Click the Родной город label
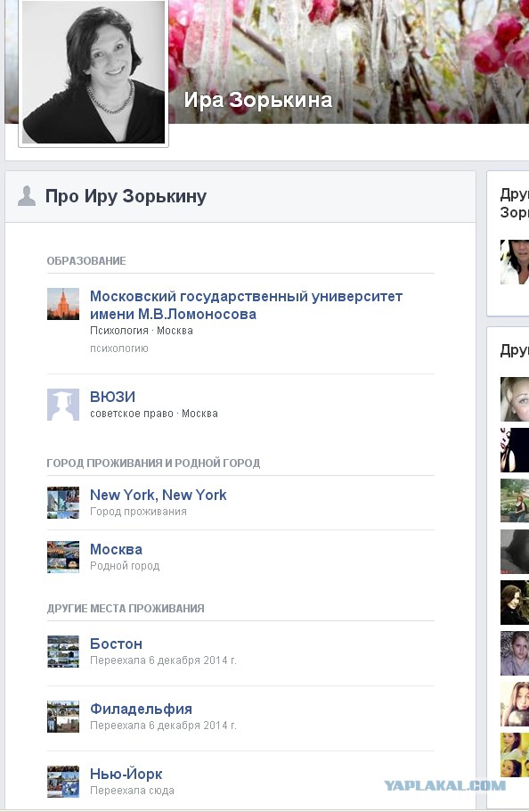Screen dimensions: 529x812 pos(125,566)
